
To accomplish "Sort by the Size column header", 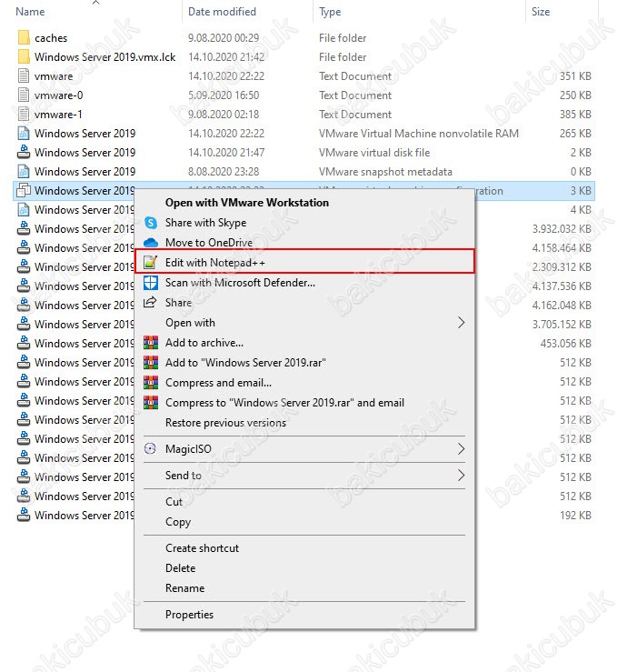I will click(x=541, y=12).
